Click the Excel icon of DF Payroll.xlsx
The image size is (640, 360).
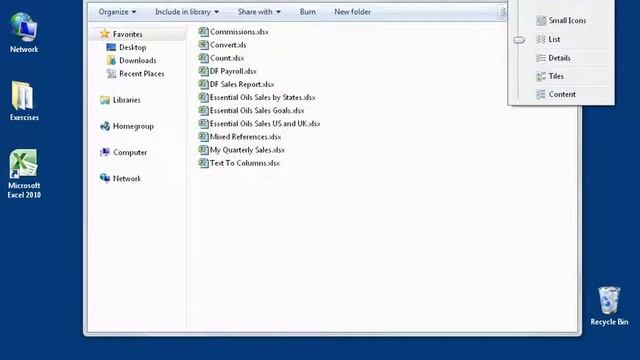click(x=203, y=71)
